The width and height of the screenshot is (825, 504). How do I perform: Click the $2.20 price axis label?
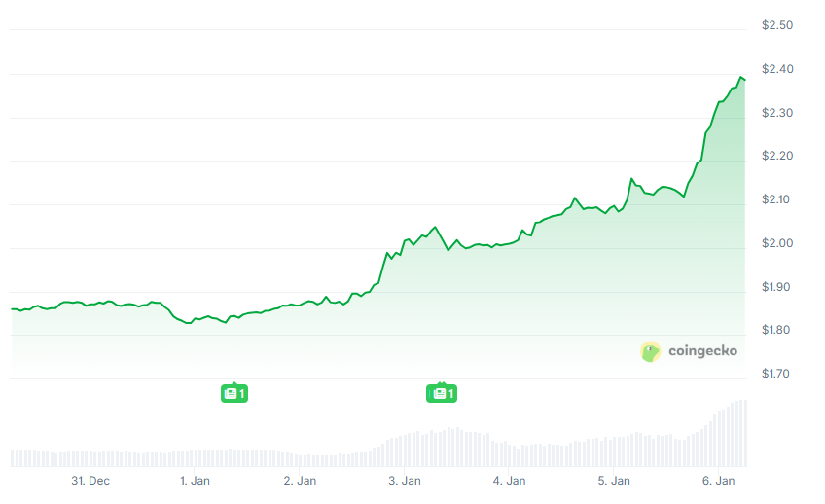point(777,156)
